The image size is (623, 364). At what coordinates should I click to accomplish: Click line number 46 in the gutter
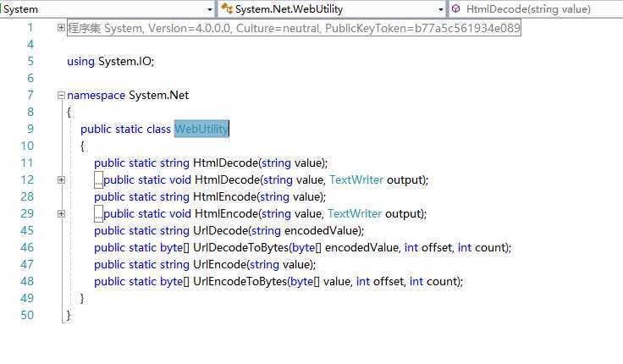point(27,247)
